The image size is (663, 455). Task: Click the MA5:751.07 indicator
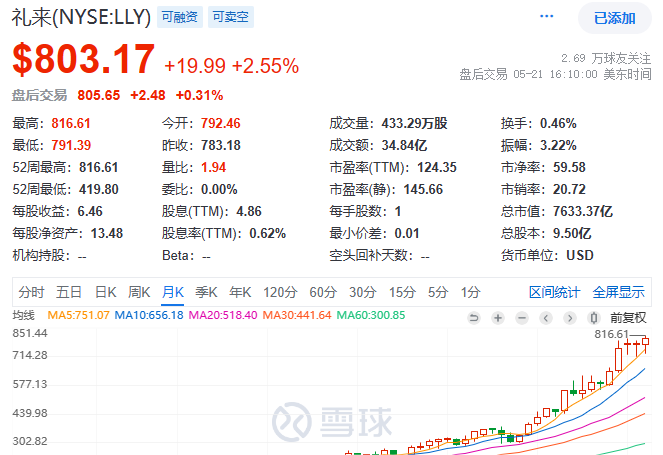click(x=78, y=315)
